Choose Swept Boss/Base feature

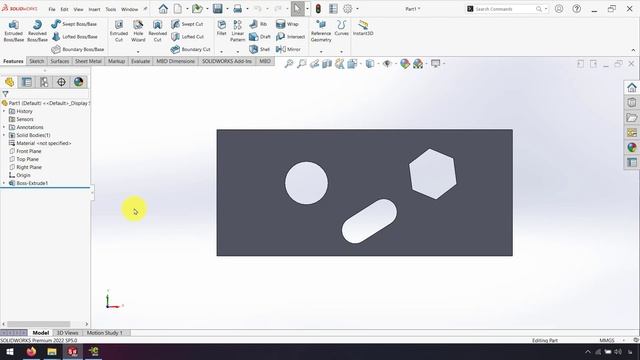pos(74,24)
